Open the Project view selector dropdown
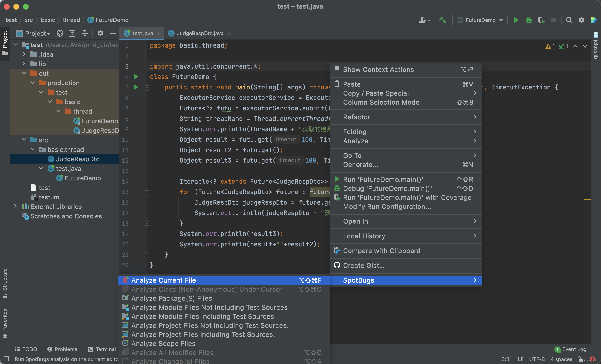 33,33
